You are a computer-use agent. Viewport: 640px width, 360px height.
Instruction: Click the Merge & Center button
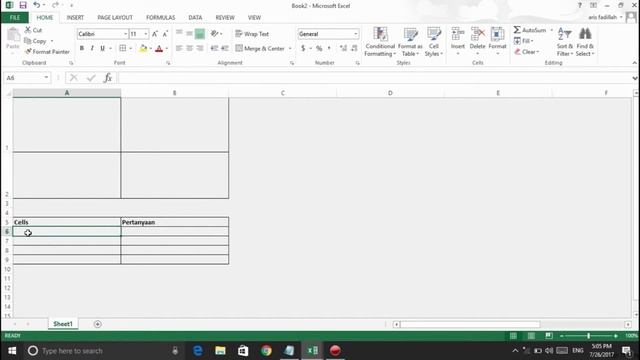click(x=260, y=49)
